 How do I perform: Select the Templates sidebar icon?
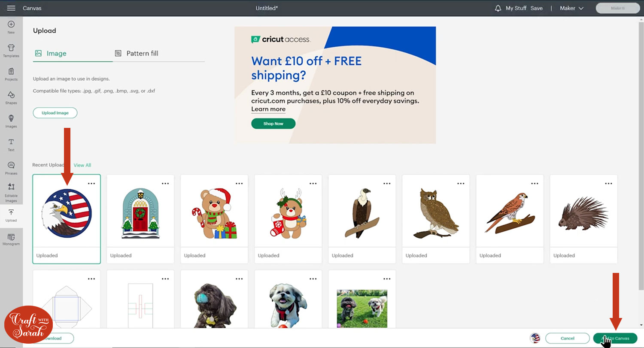pos(11,50)
